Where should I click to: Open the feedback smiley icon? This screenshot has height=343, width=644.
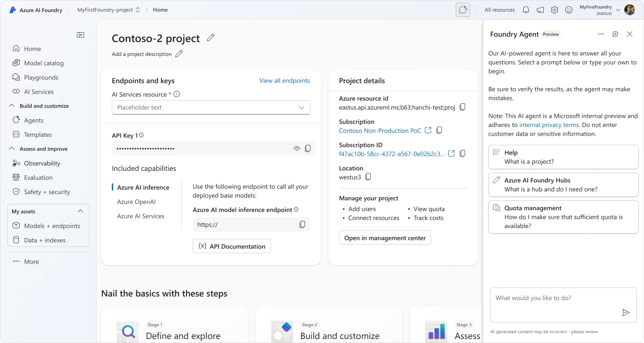569,10
